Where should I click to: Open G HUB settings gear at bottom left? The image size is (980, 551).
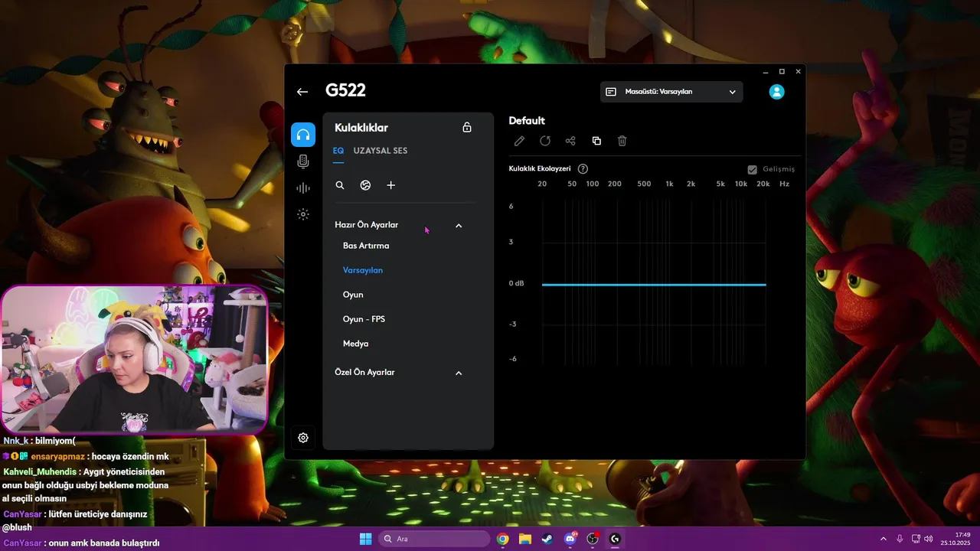coord(303,438)
